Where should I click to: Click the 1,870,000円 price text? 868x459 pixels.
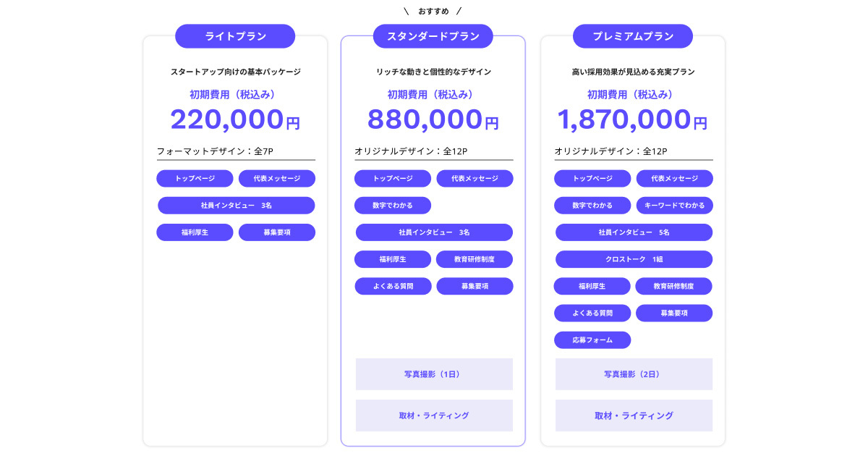point(632,119)
